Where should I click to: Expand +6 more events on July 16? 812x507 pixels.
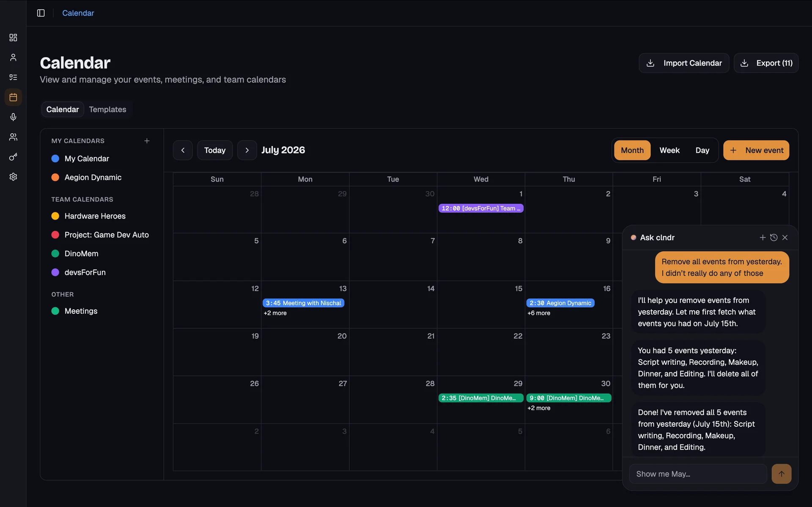pyautogui.click(x=539, y=313)
